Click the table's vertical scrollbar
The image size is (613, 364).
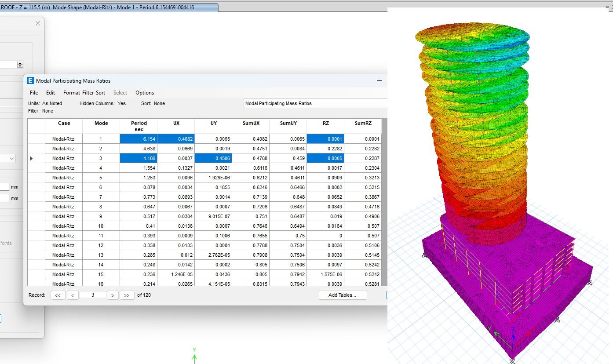(x=384, y=202)
